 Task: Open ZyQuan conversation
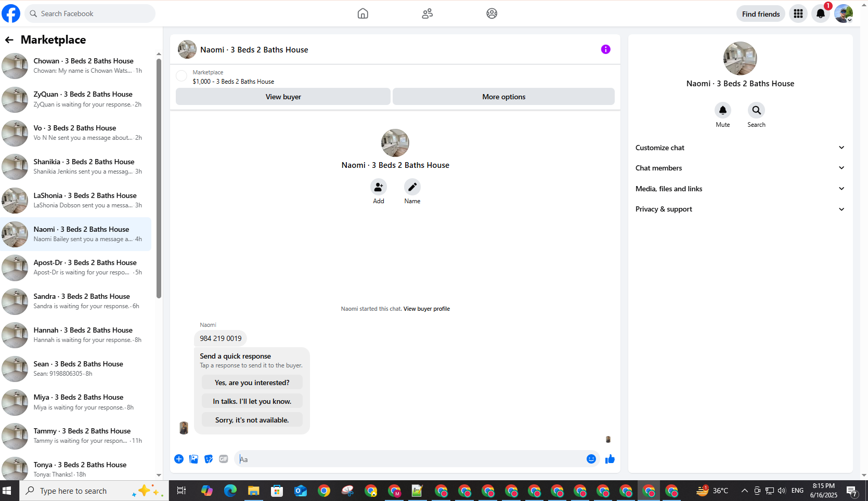76,99
